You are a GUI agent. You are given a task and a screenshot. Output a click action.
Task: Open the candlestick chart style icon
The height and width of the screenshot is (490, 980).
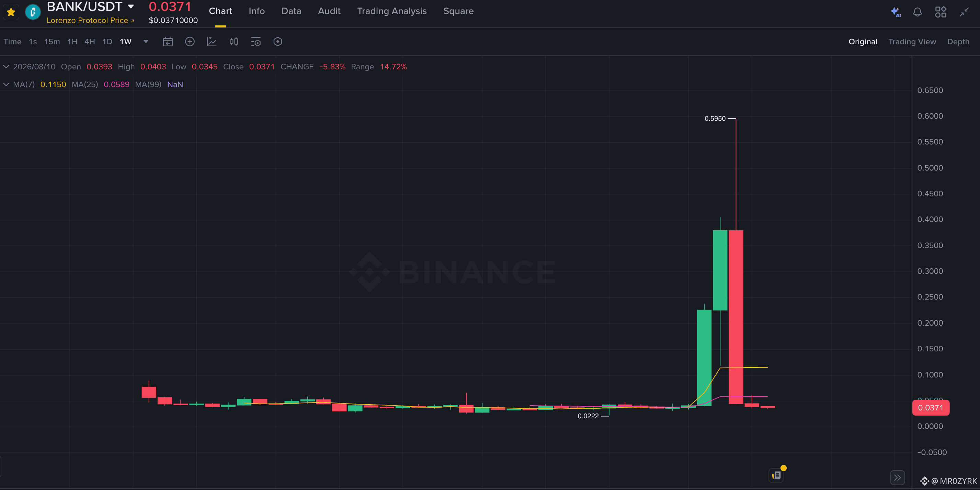click(x=233, y=42)
